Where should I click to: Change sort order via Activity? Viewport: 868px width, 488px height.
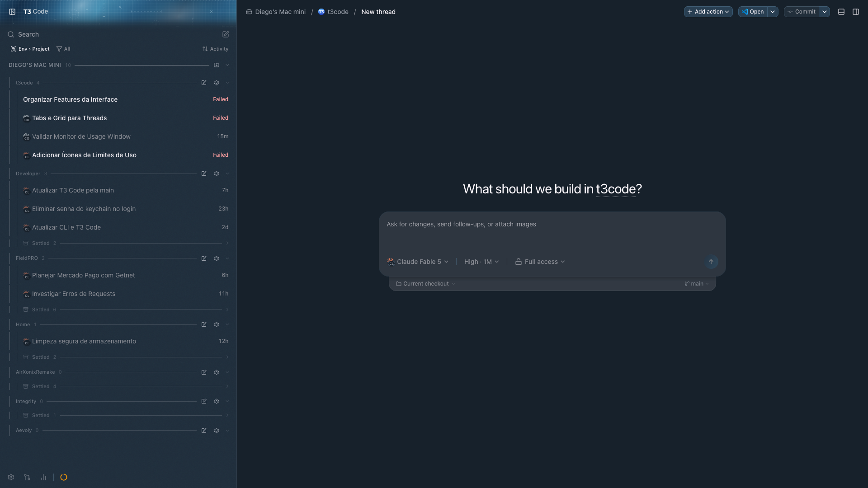pos(216,49)
